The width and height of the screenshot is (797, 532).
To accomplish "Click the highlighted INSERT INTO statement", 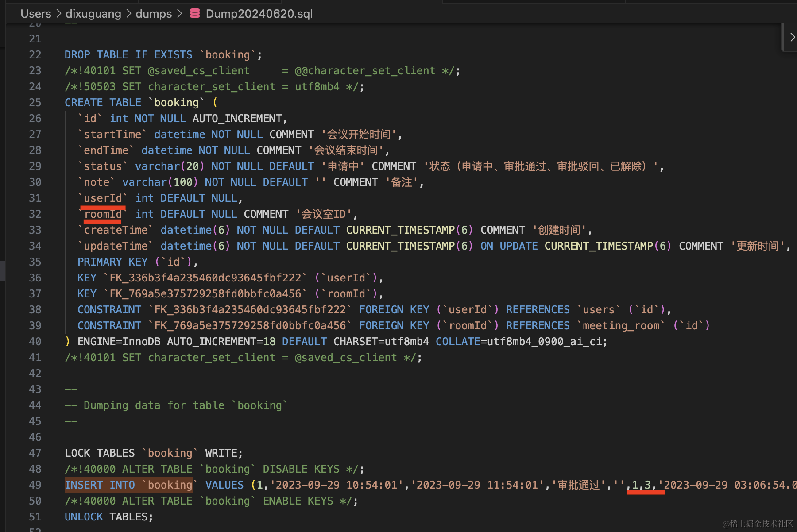I will tap(129, 485).
